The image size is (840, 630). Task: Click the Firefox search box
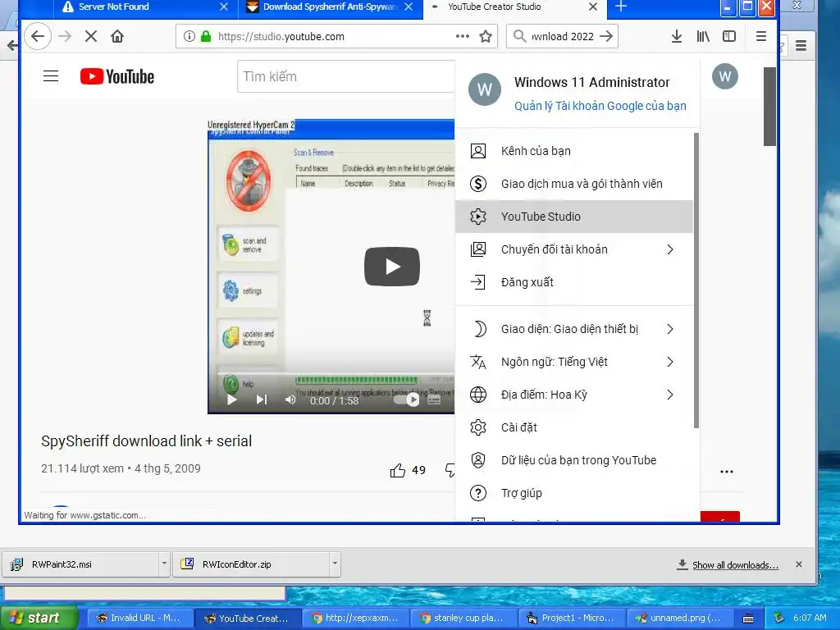562,36
